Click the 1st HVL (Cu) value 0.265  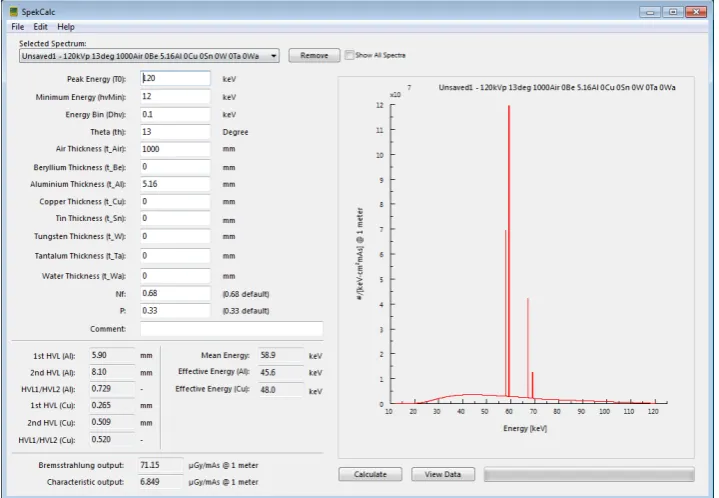pos(112,405)
